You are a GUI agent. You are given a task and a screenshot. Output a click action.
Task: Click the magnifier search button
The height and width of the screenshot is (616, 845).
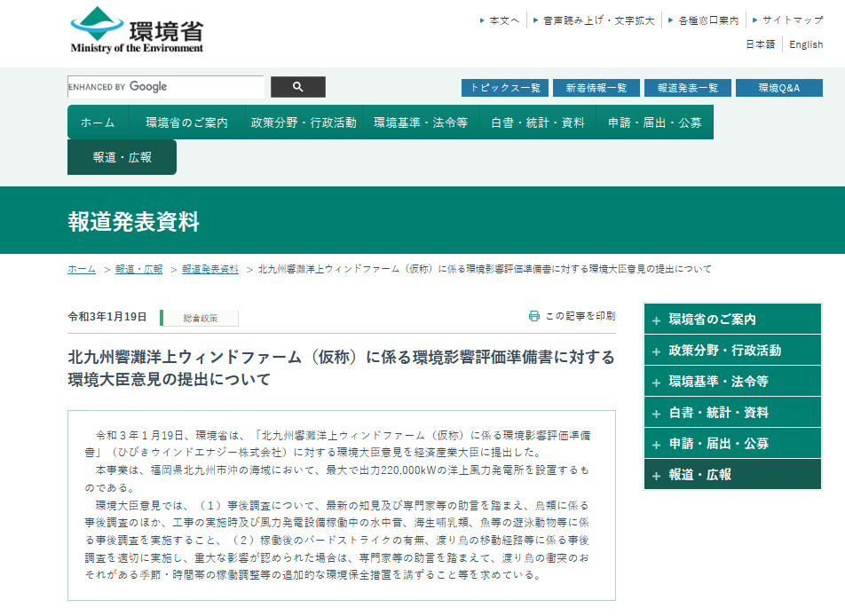(297, 87)
